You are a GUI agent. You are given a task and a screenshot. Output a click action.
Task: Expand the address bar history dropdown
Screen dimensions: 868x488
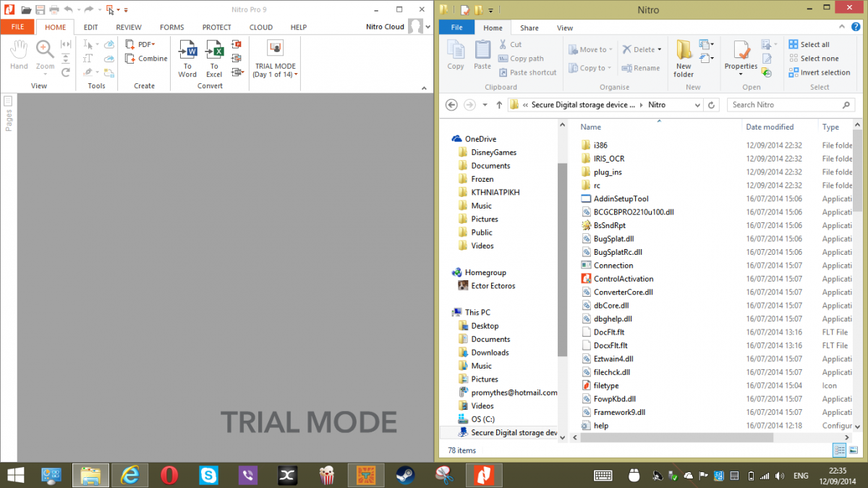point(696,105)
